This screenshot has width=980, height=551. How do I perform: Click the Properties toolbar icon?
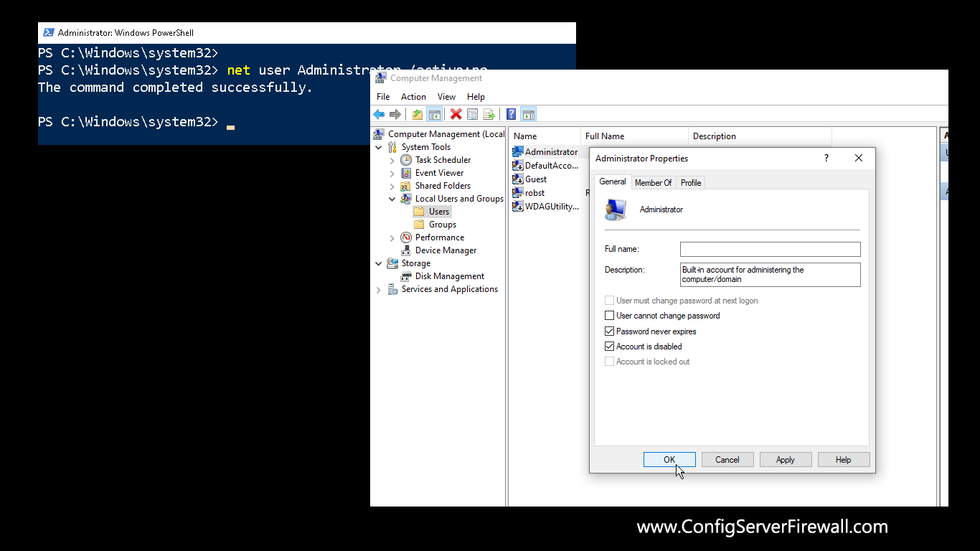[x=472, y=114]
